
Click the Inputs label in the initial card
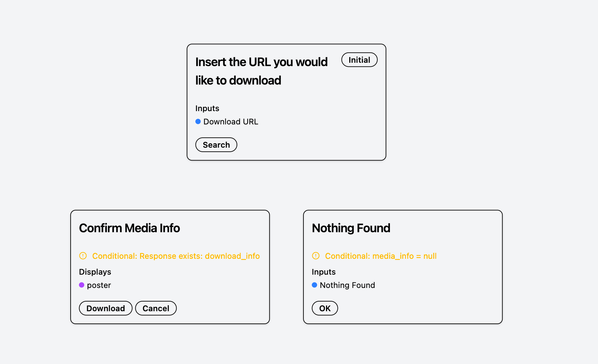pos(207,108)
